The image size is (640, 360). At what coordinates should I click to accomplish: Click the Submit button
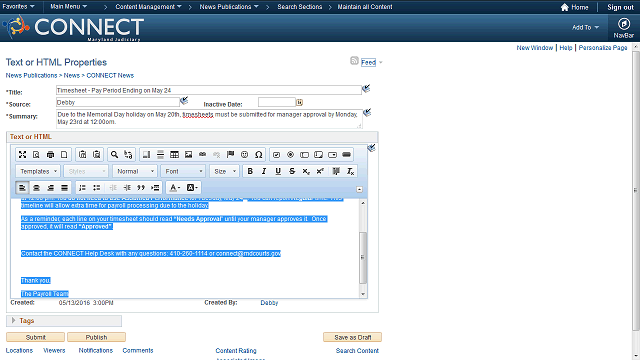[36, 337]
